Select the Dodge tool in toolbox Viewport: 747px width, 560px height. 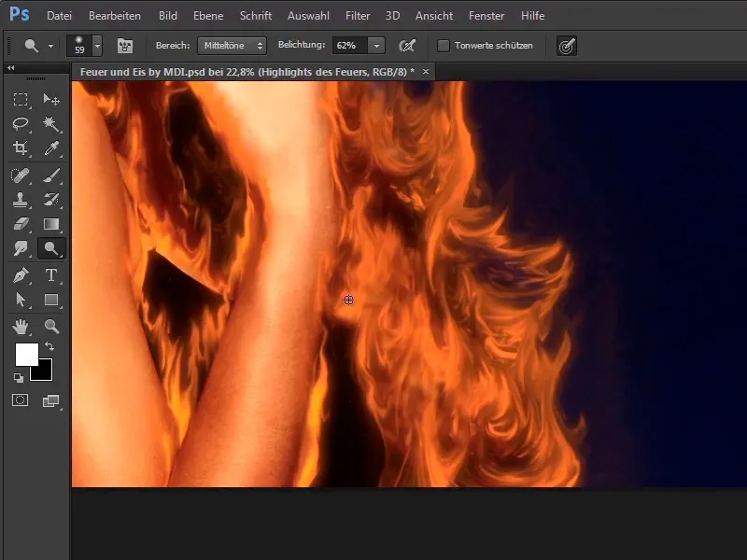51,248
